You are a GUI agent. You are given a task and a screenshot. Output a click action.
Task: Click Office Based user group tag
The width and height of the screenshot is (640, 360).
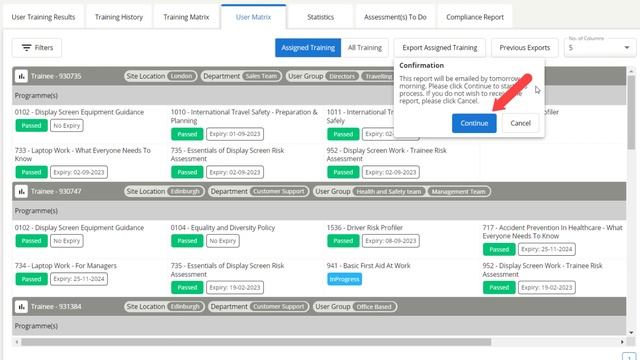pos(374,307)
